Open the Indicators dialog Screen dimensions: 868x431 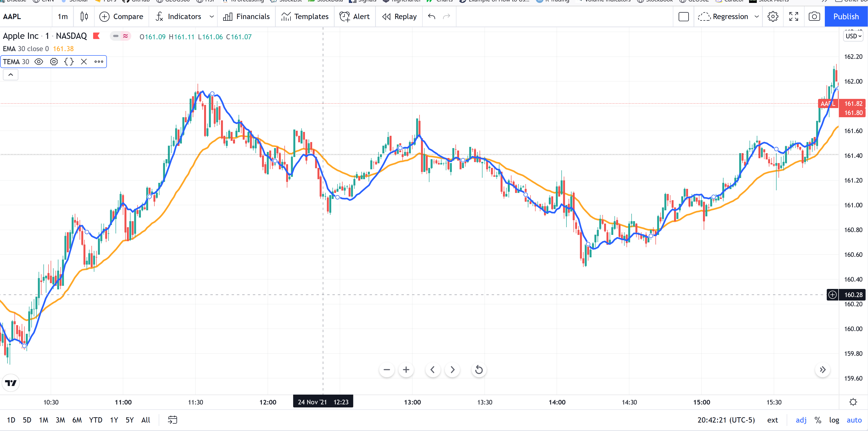pos(179,16)
